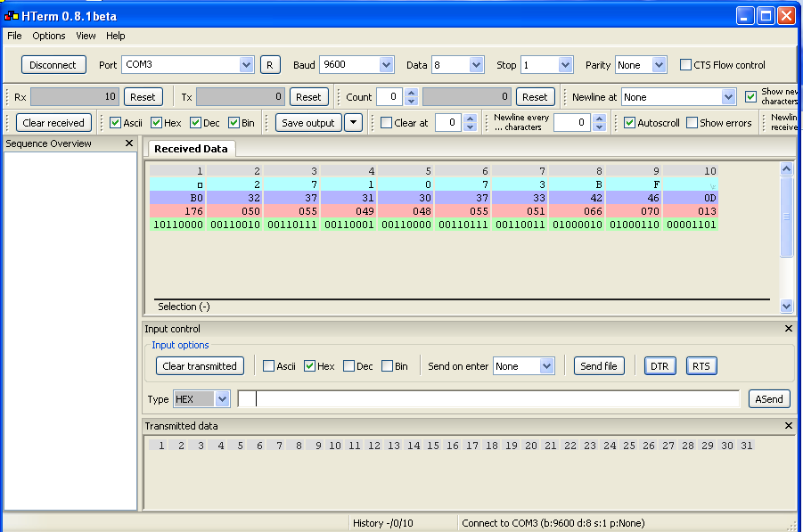The image size is (803, 532).
Task: Open the Baud 9600 dropdown
Action: click(x=386, y=65)
